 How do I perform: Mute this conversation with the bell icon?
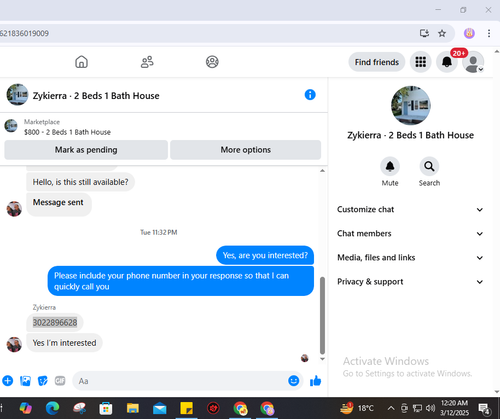[x=390, y=166]
